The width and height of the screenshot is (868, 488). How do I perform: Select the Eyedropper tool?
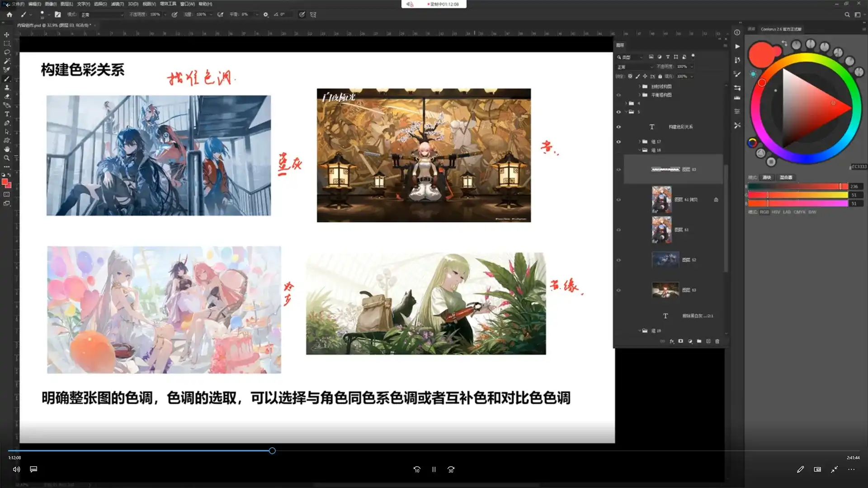7,70
